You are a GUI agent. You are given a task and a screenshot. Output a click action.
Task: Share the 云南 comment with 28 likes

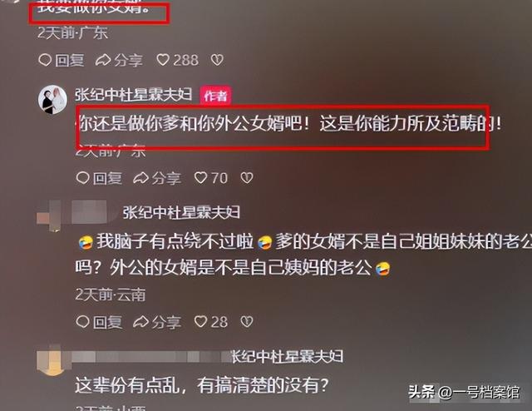(157, 322)
